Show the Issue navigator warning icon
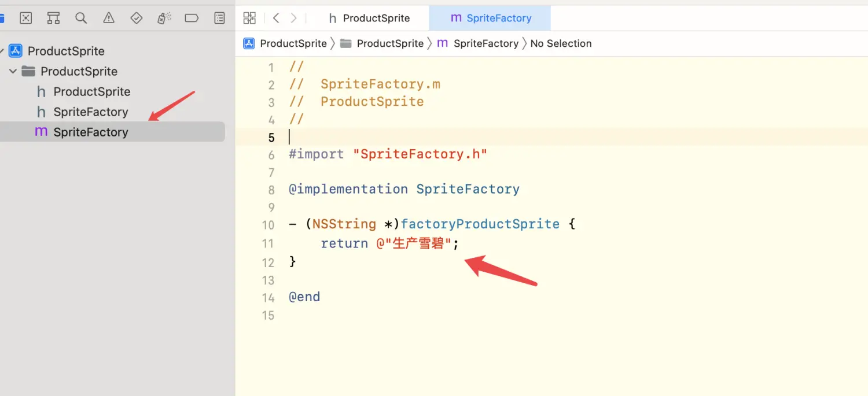This screenshot has height=396, width=868. 109,18
